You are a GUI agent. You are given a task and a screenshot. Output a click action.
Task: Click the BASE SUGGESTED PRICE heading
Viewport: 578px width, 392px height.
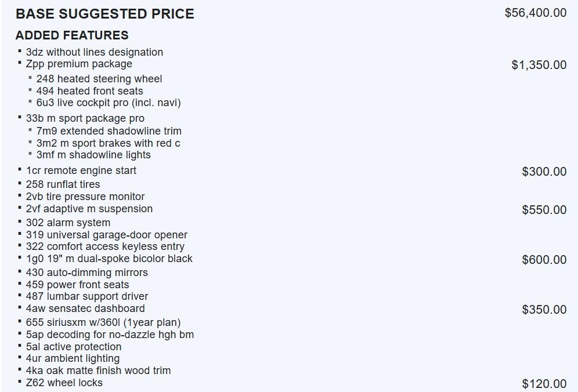click(x=105, y=14)
